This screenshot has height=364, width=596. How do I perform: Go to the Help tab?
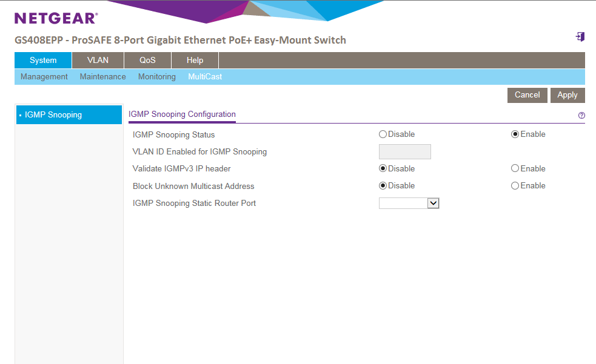click(195, 61)
